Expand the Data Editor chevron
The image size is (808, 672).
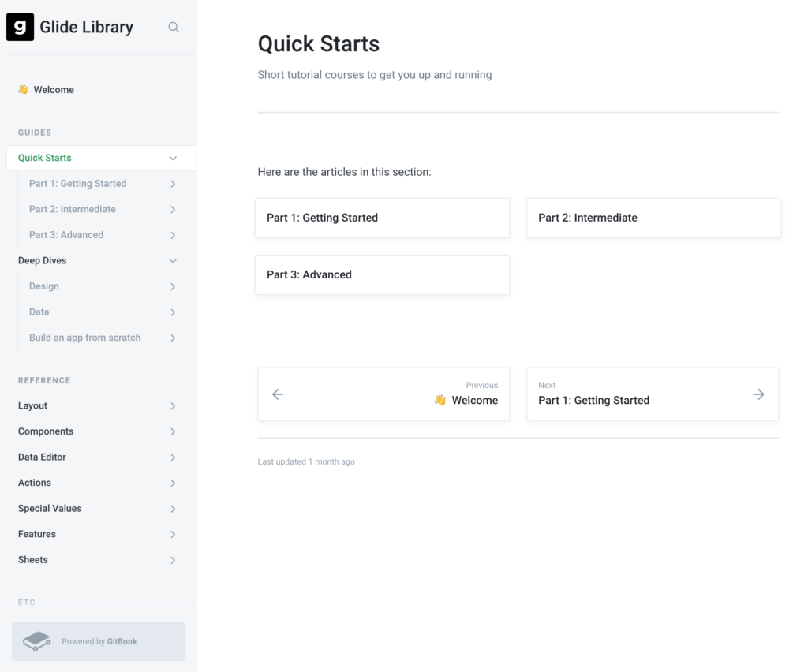tap(173, 457)
